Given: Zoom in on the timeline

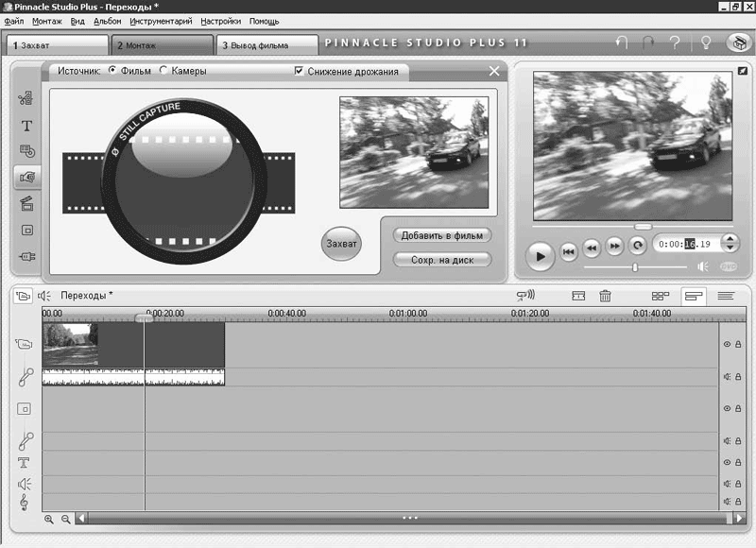Looking at the screenshot, I should (50, 519).
